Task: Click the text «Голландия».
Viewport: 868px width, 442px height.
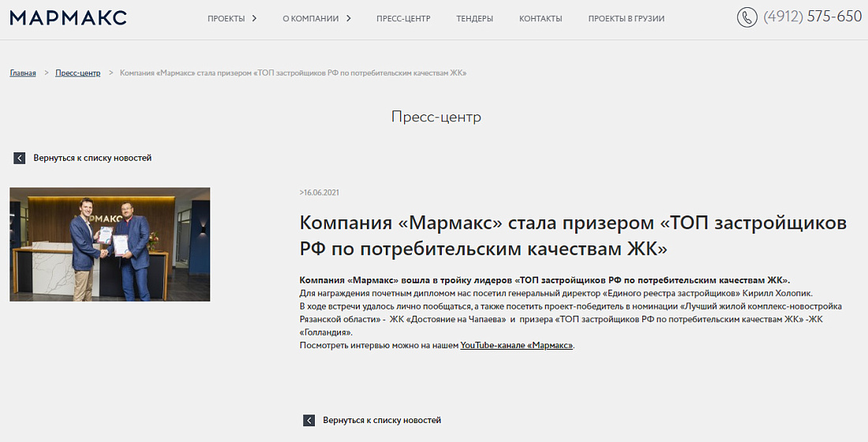Action: click(325, 333)
